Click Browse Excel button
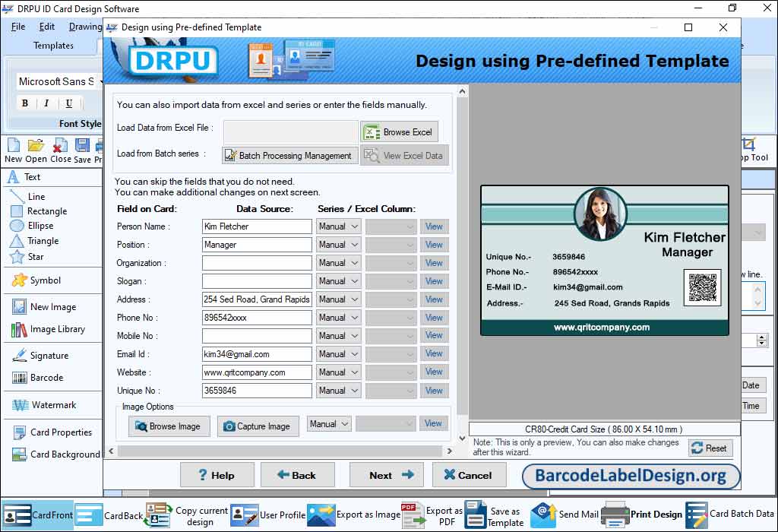The height and width of the screenshot is (532, 778). tap(400, 132)
